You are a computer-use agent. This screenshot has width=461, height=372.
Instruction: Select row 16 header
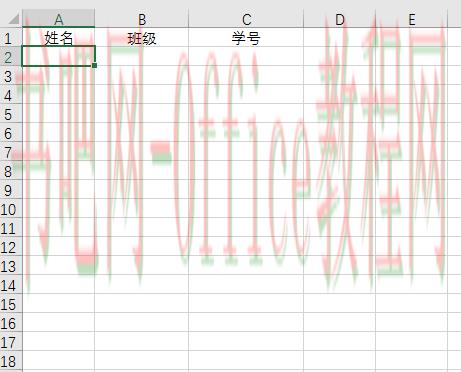pyautogui.click(x=11, y=322)
